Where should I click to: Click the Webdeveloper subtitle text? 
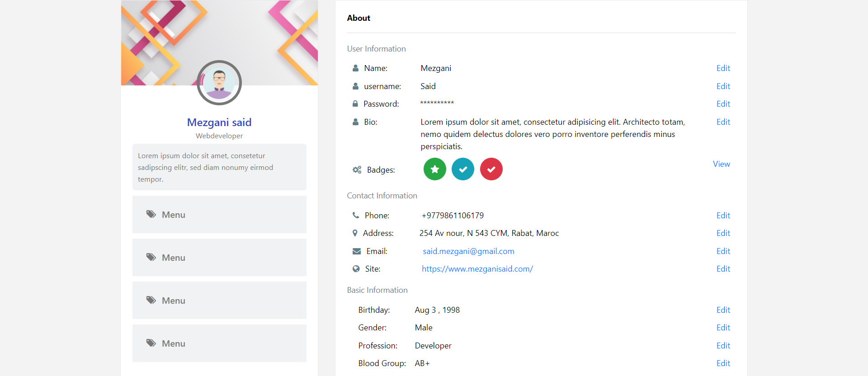coord(219,136)
